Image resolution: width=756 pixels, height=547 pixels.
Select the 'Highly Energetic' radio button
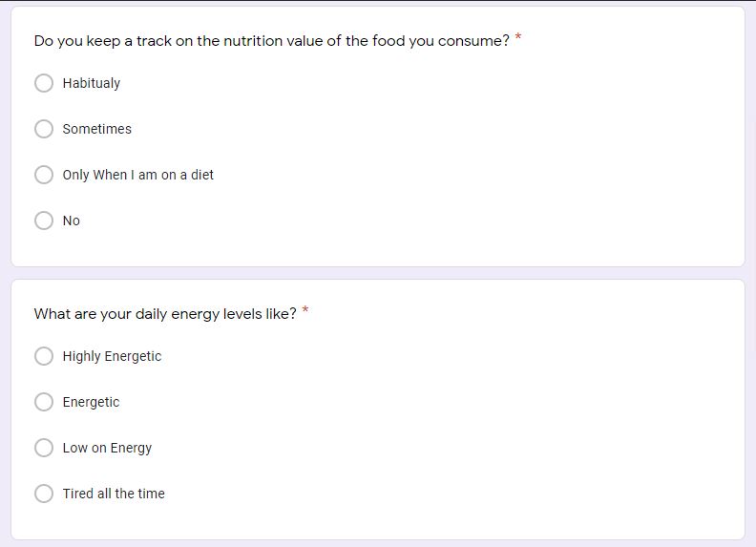click(44, 356)
